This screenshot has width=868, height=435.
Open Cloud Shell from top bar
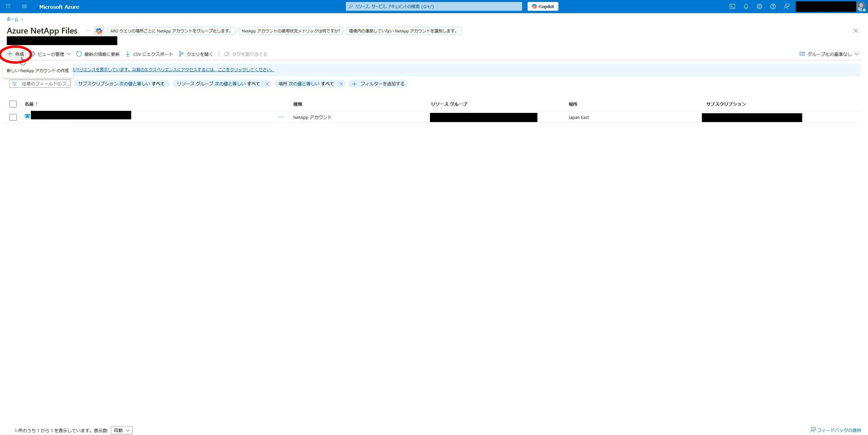point(732,6)
